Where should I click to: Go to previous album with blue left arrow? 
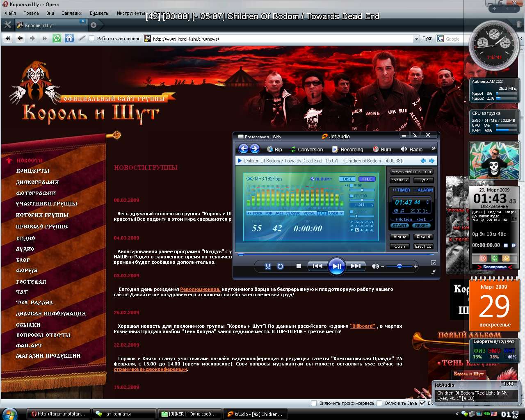click(x=423, y=161)
